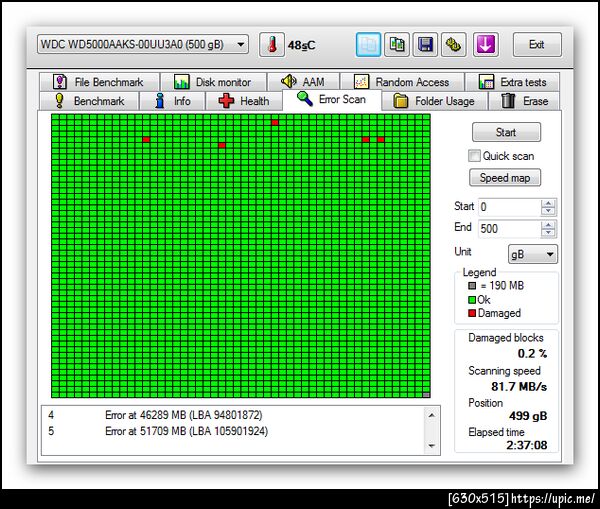Click the 48°C temperature reading

pyautogui.click(x=302, y=46)
